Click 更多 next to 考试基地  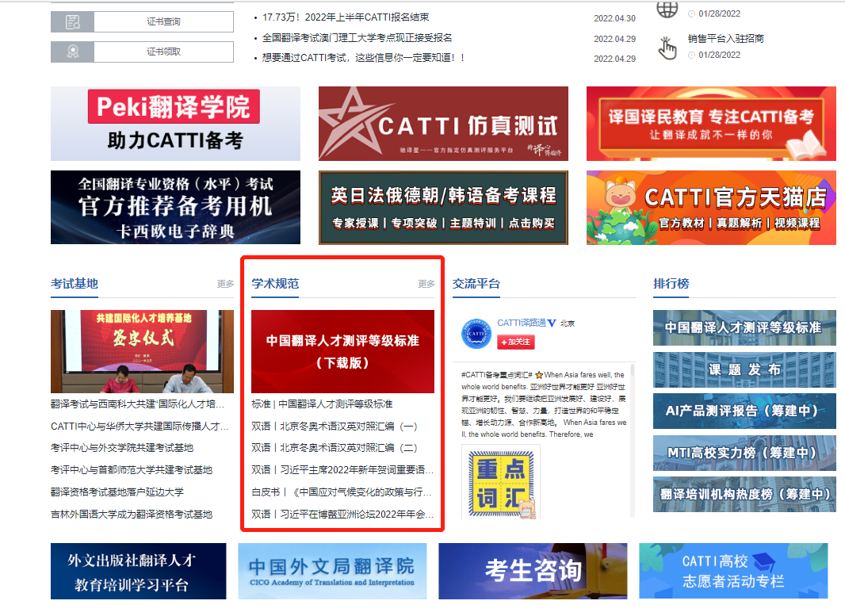225,284
